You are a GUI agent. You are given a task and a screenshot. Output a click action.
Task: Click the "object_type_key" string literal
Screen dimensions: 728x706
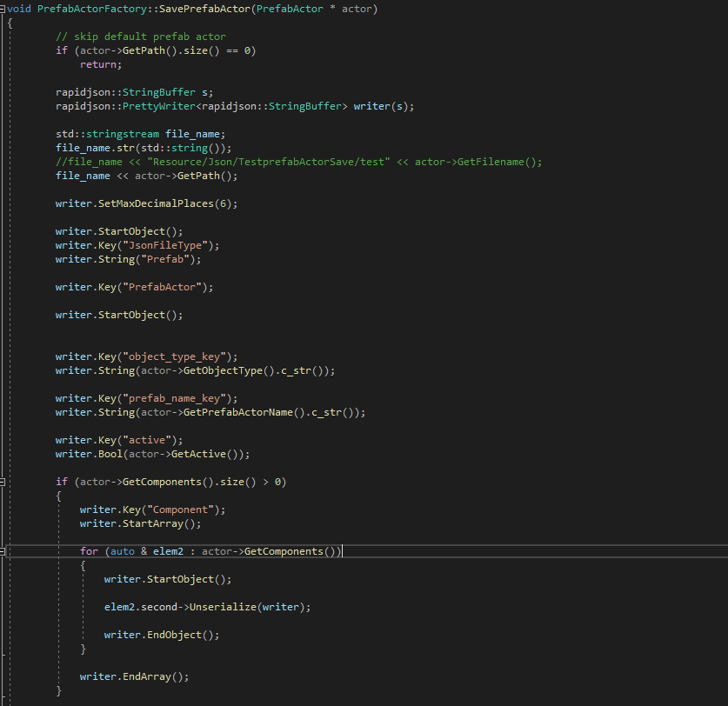point(177,357)
